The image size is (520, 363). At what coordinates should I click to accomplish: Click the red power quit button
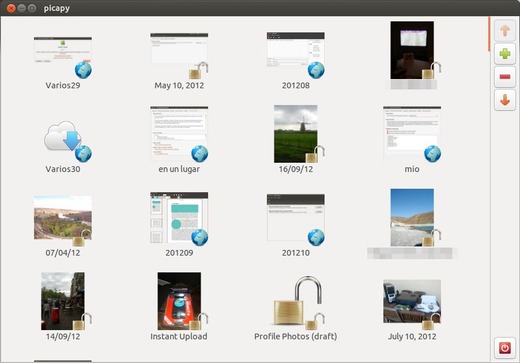click(505, 348)
